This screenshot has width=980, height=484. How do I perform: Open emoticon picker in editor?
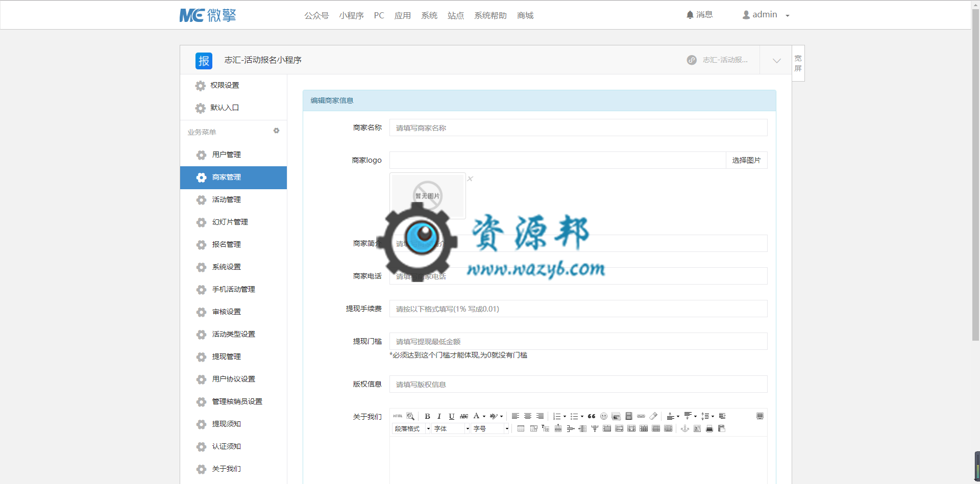pyautogui.click(x=604, y=416)
